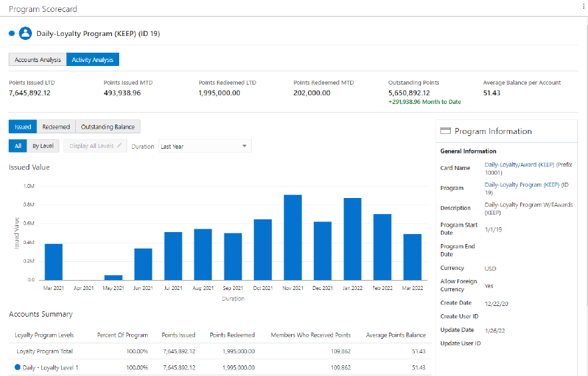Open the Duration Last Year dropdown
588x376 pixels.
[204, 147]
